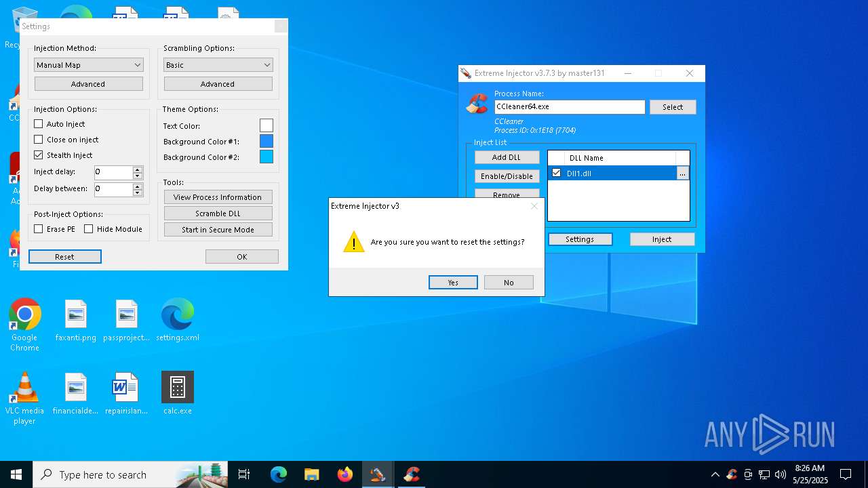Click Advanced under Injection Method

pos(89,84)
